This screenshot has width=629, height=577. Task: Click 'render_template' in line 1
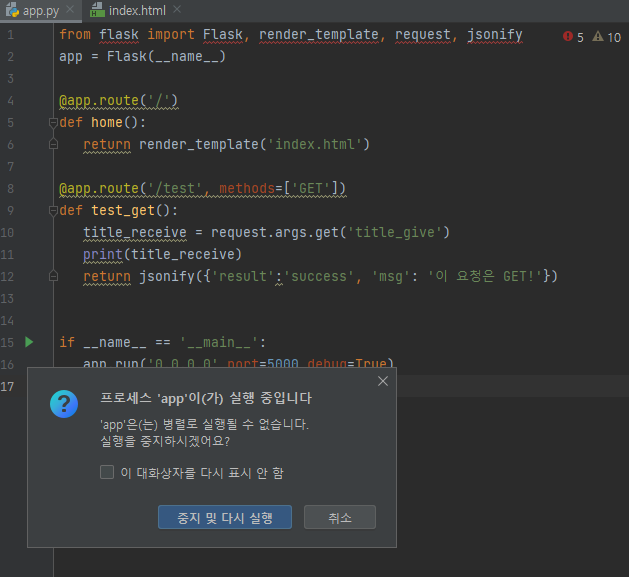pos(319,35)
